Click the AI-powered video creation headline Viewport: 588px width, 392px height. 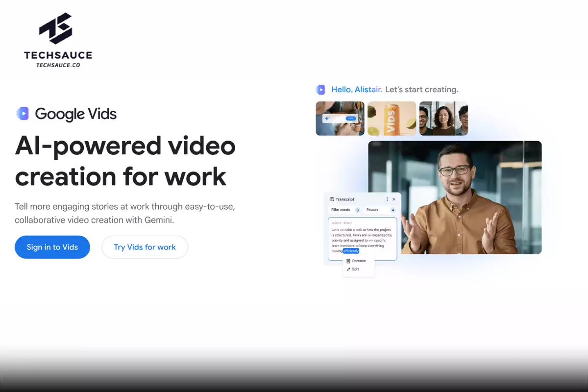(x=125, y=161)
